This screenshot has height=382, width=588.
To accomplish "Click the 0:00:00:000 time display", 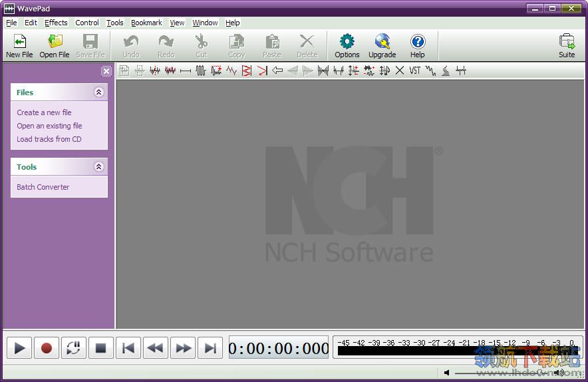I will click(x=279, y=348).
